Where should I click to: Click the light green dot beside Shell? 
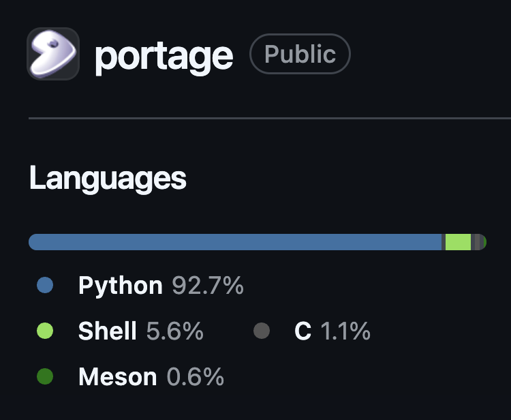(x=45, y=331)
